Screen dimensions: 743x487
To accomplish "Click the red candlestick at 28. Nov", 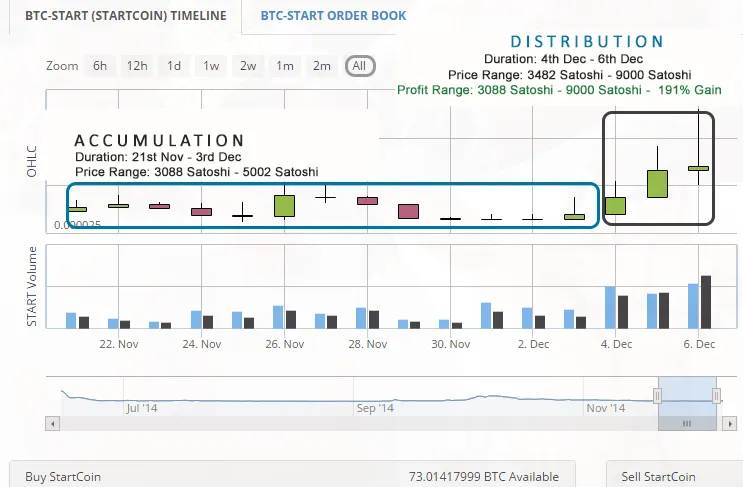I will [x=367, y=201].
